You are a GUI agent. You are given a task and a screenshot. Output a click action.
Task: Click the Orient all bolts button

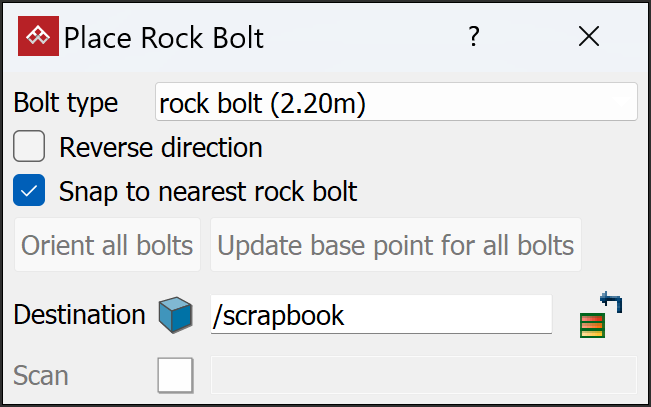[x=107, y=245]
